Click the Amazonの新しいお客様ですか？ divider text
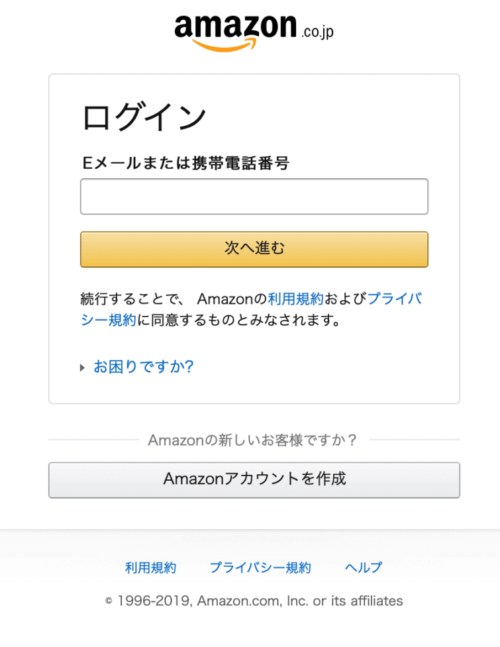This screenshot has width=500, height=647. [252, 440]
